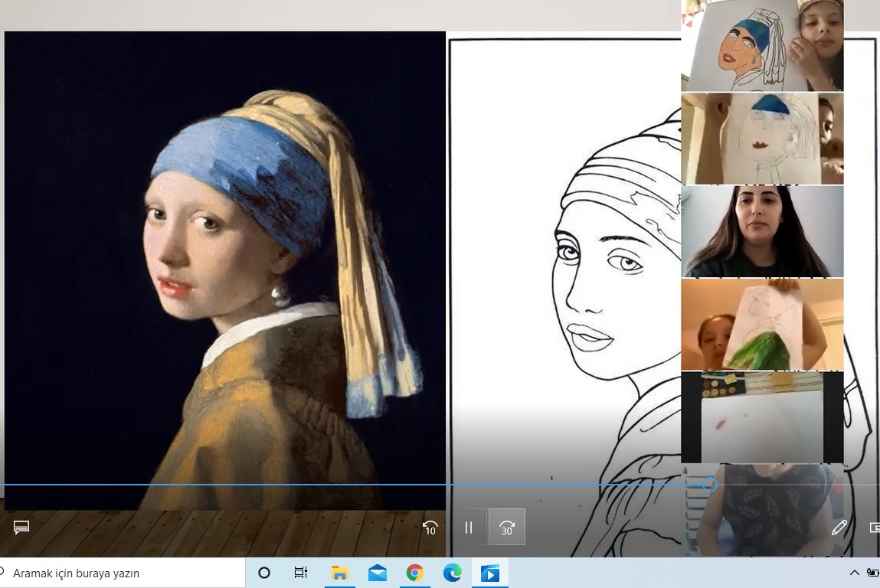
Task: Select the Movies & TV taskbar icon
Action: (490, 573)
